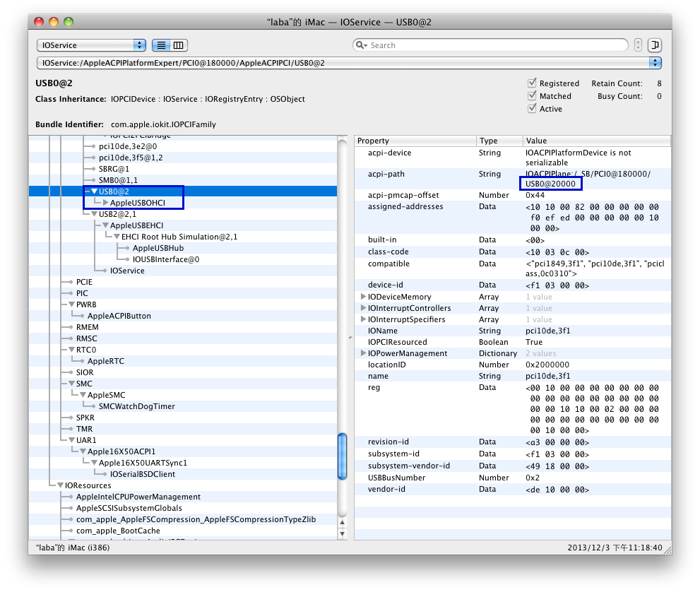Select the PIC tree entry

(82, 293)
